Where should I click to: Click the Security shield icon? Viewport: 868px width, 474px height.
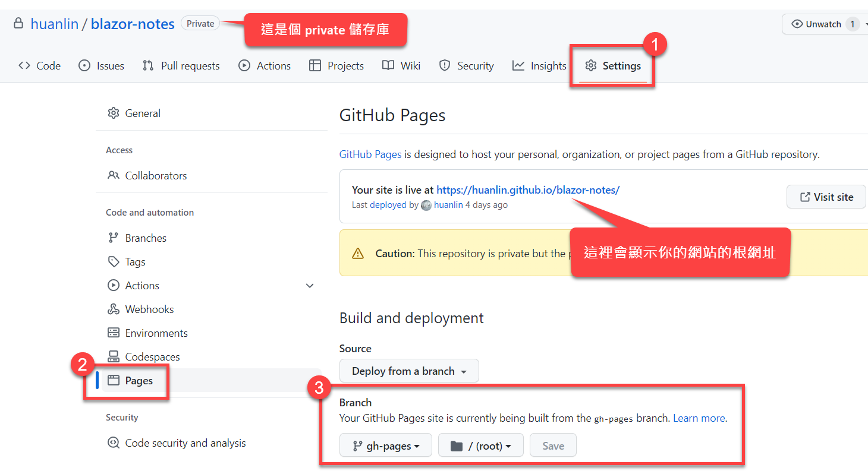(445, 65)
